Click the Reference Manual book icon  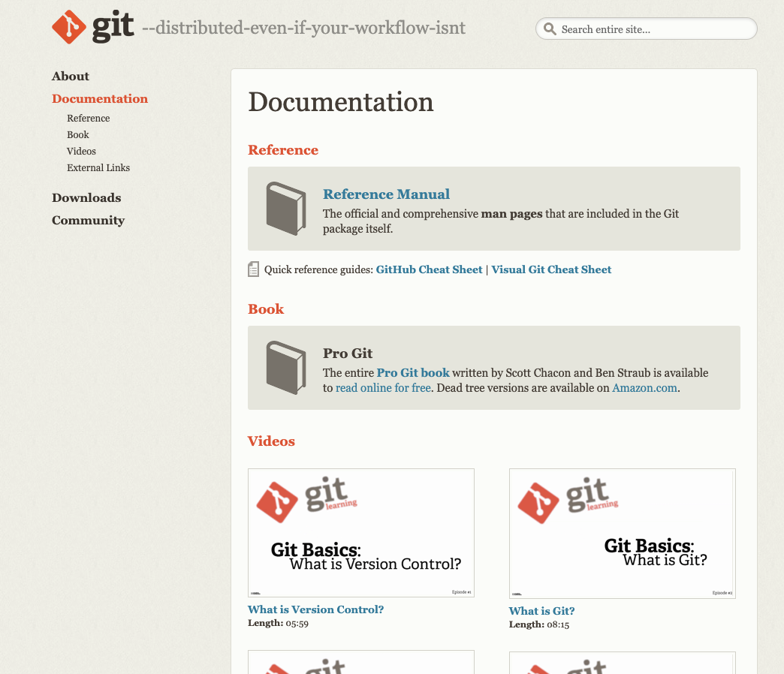pos(286,209)
